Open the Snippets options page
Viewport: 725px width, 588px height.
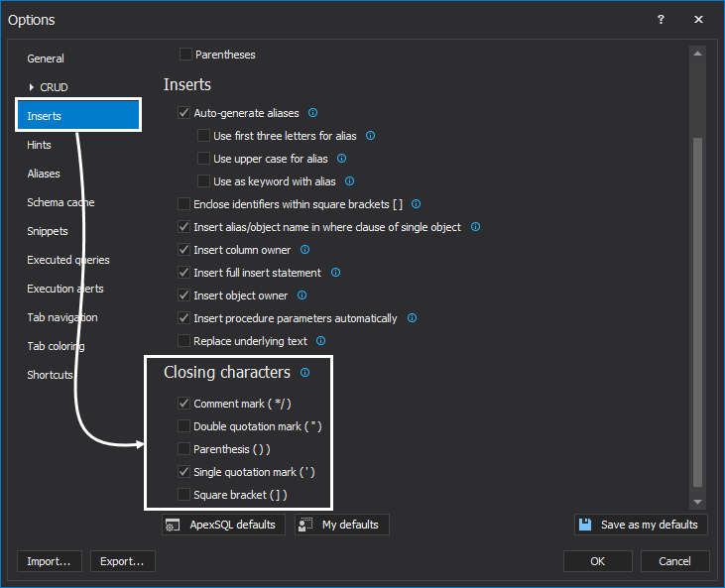coord(48,231)
